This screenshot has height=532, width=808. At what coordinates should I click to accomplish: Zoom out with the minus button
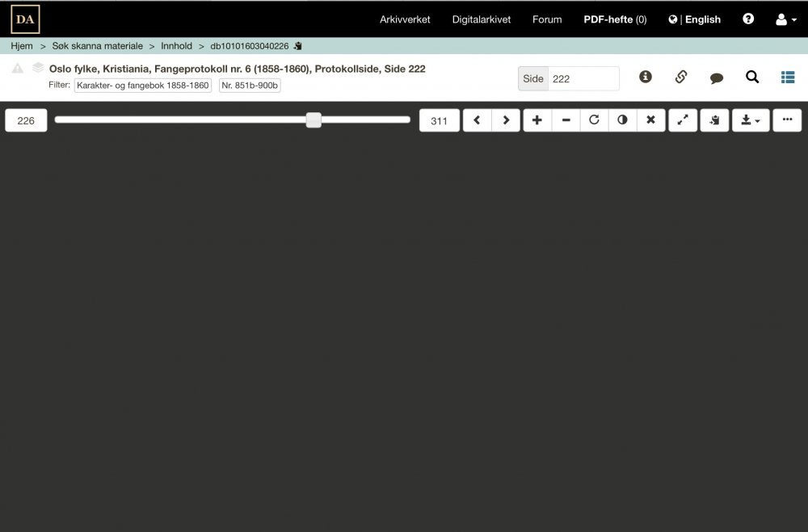pyautogui.click(x=566, y=120)
